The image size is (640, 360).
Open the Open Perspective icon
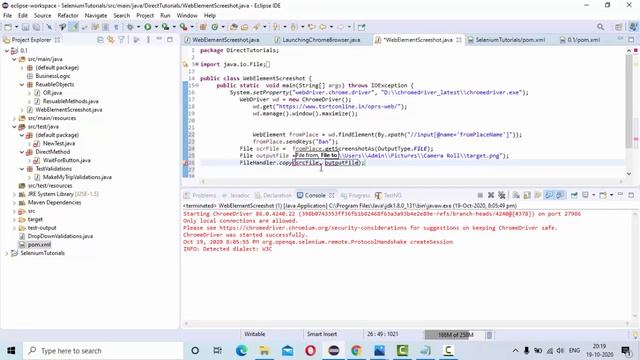click(619, 27)
